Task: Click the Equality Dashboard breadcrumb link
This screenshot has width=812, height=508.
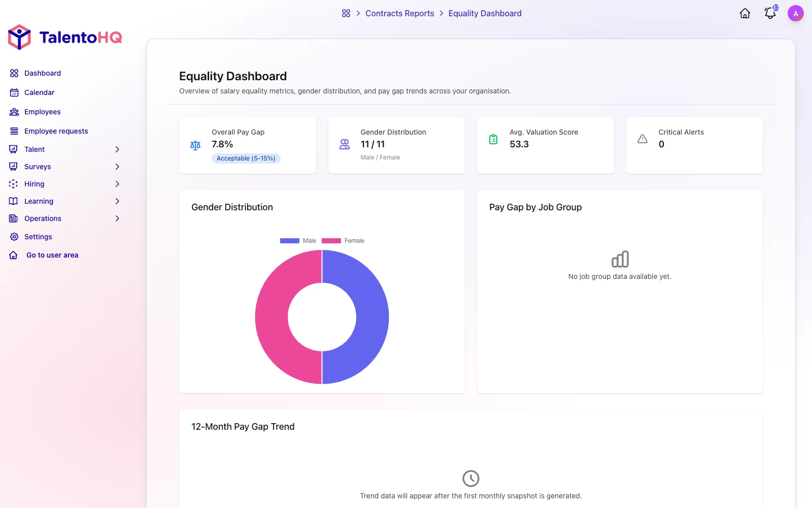Action: [x=485, y=13]
